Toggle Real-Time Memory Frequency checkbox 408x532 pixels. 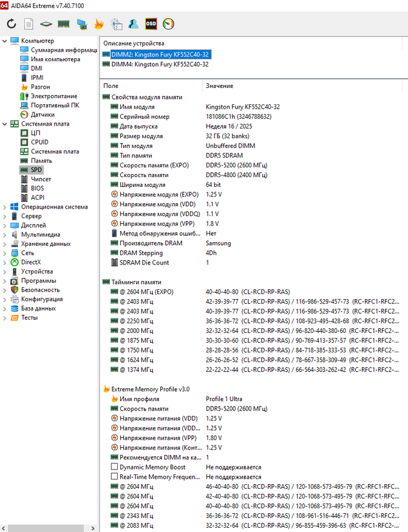[x=115, y=477]
